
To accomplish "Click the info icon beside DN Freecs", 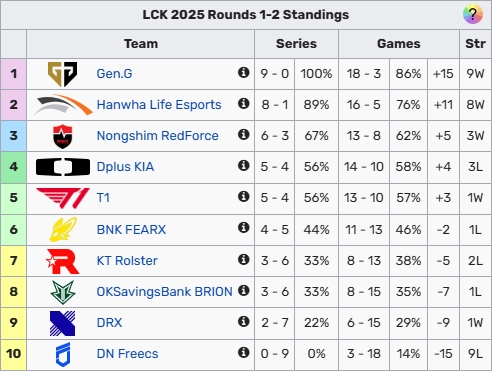I will click(244, 352).
